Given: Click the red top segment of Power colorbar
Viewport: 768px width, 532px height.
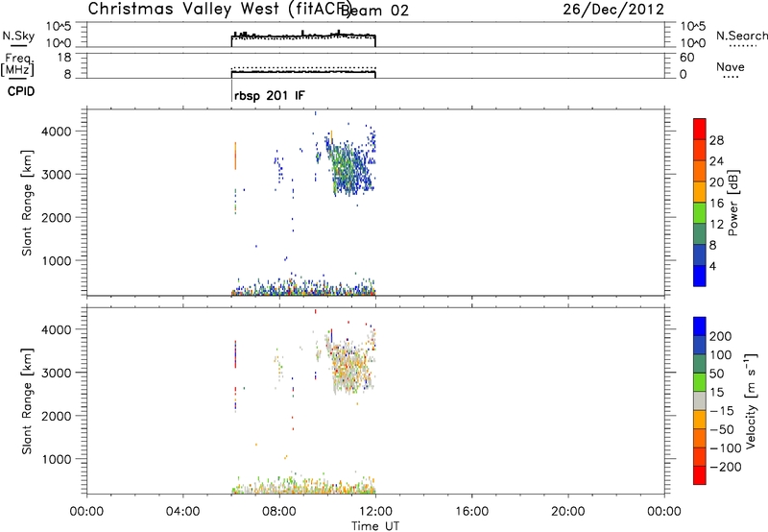Looking at the screenshot, I should 700,129.
